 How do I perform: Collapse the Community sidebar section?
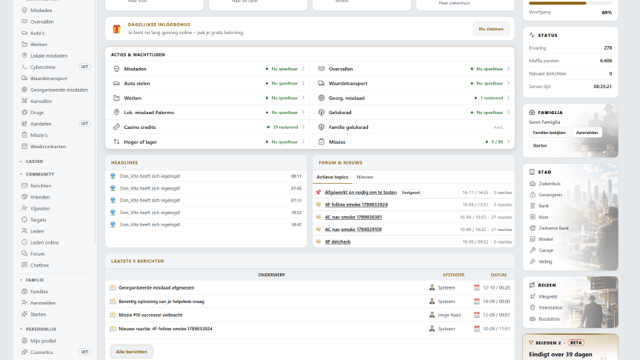(x=37, y=174)
